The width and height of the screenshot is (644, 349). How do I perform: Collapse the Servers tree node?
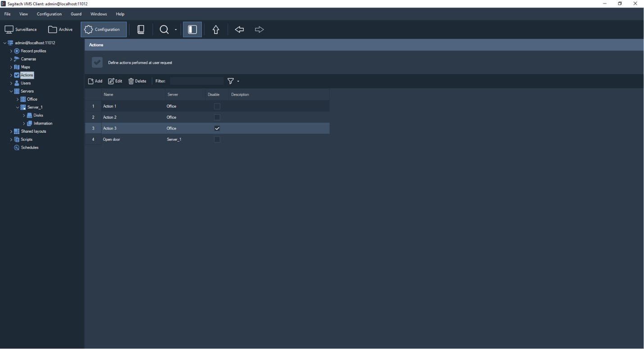tap(11, 91)
